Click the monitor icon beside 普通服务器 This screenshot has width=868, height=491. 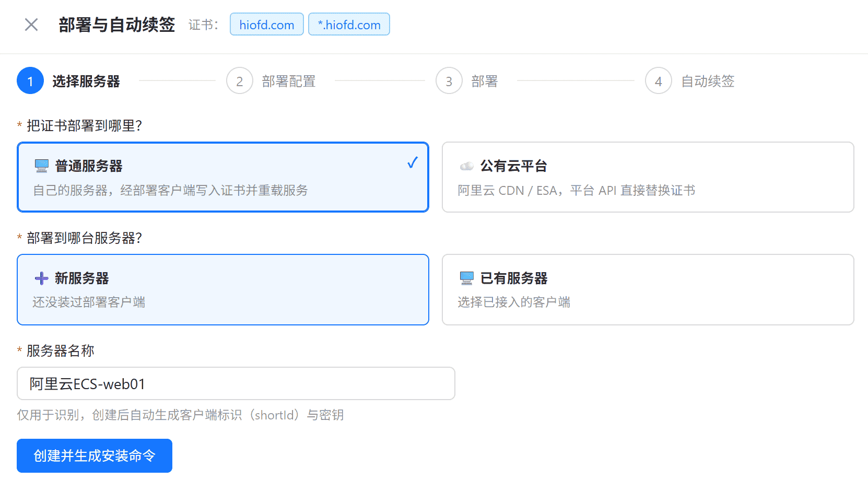click(x=42, y=166)
